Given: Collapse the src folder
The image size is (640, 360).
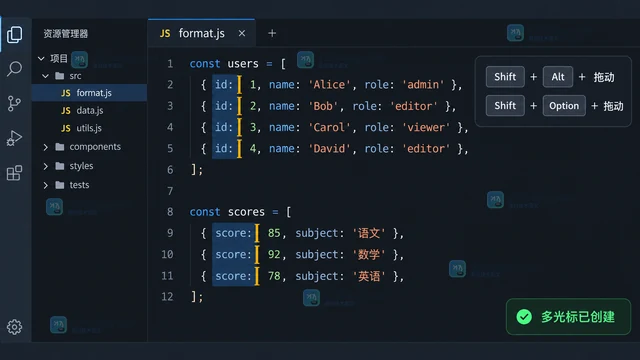Looking at the screenshot, I should 46,76.
